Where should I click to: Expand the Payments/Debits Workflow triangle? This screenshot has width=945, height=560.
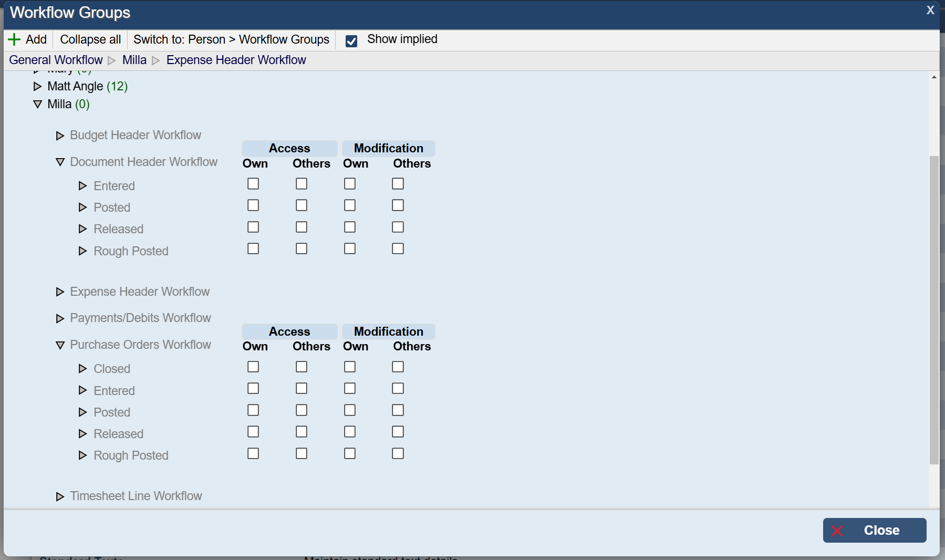[x=60, y=318]
